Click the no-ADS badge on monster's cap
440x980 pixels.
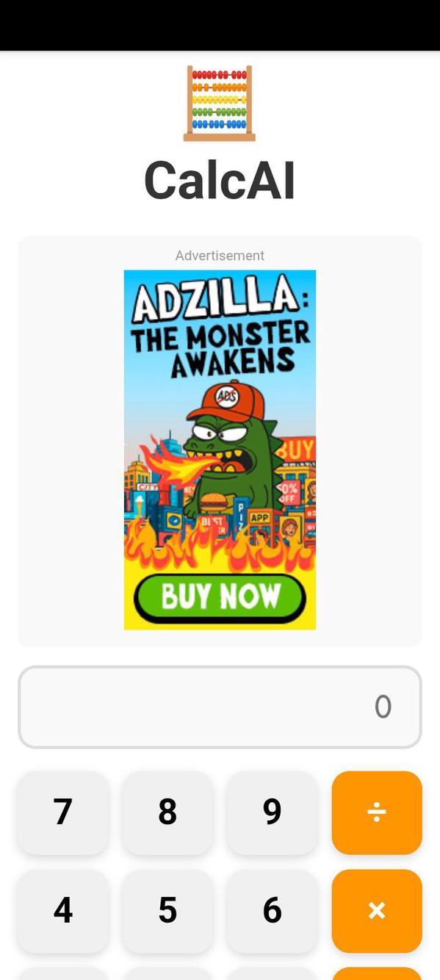click(x=227, y=397)
